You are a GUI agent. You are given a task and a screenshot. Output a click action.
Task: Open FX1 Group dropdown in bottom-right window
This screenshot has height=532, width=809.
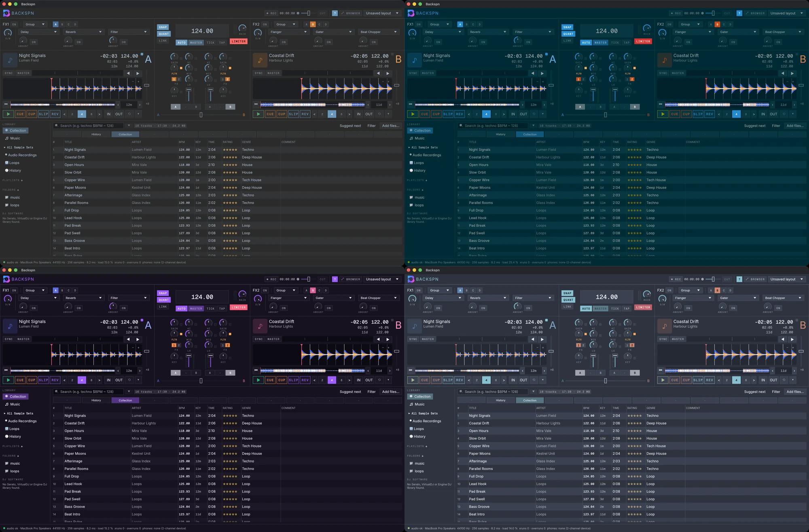440,290
